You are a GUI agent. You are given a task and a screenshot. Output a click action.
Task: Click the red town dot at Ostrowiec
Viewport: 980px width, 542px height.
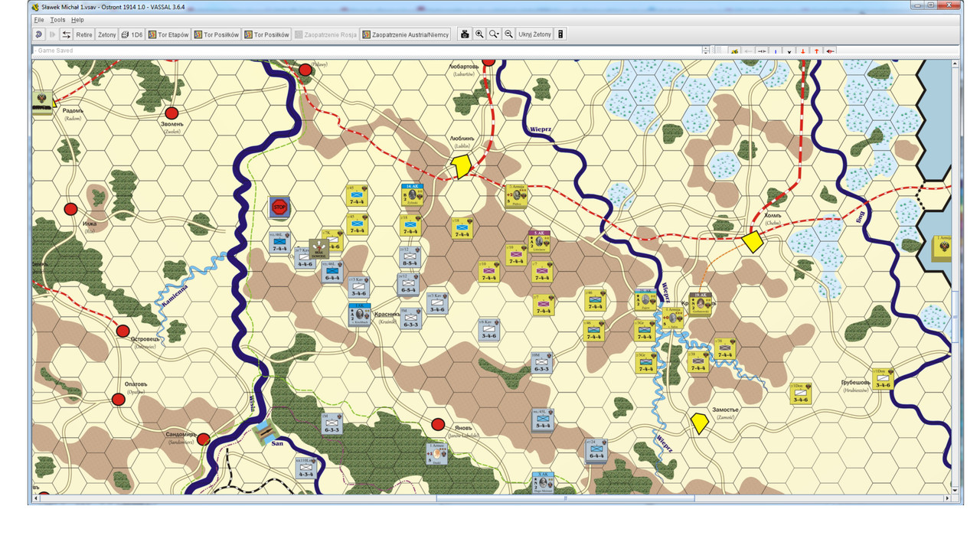pos(122,331)
